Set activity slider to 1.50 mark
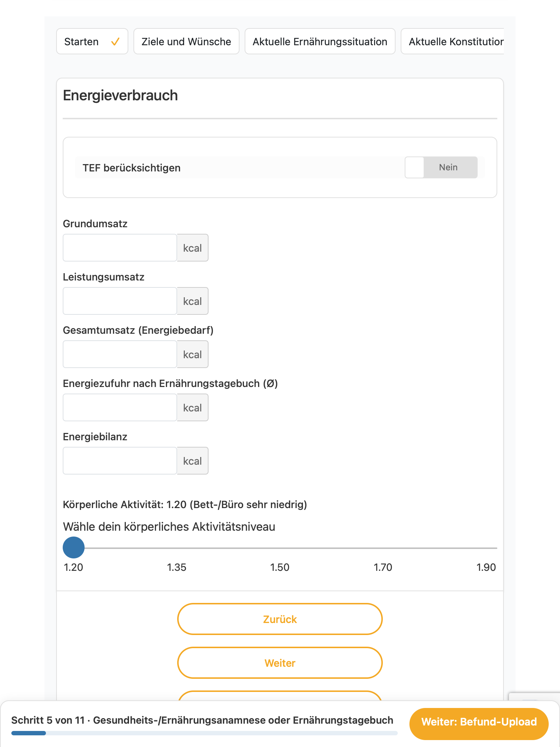The width and height of the screenshot is (560, 747). coord(280,548)
